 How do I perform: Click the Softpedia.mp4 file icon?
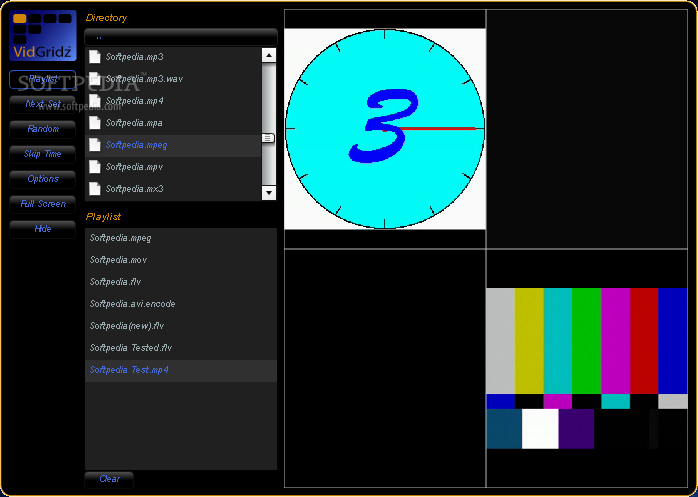pyautogui.click(x=94, y=101)
